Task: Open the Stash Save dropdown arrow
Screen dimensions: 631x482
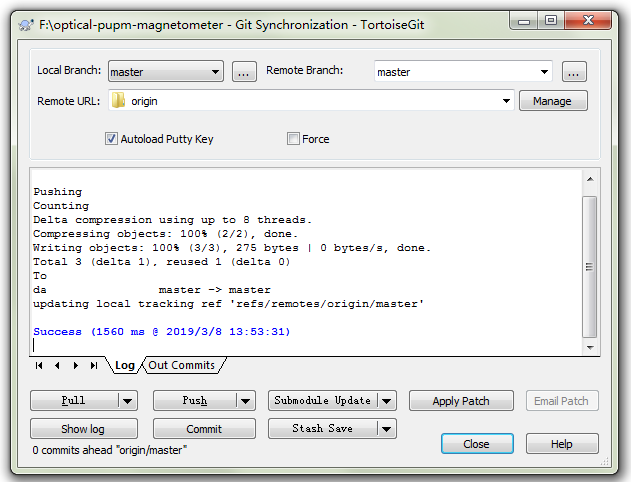Action: tap(386, 429)
